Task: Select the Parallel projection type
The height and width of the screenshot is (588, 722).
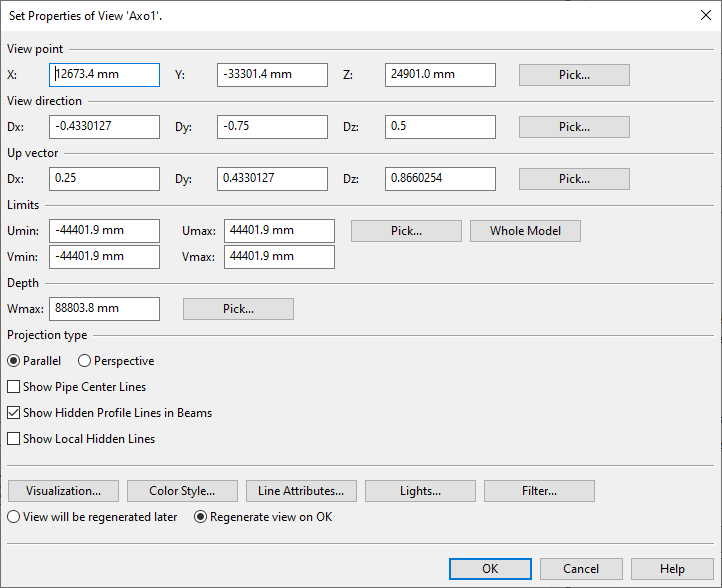Action: click(x=14, y=361)
